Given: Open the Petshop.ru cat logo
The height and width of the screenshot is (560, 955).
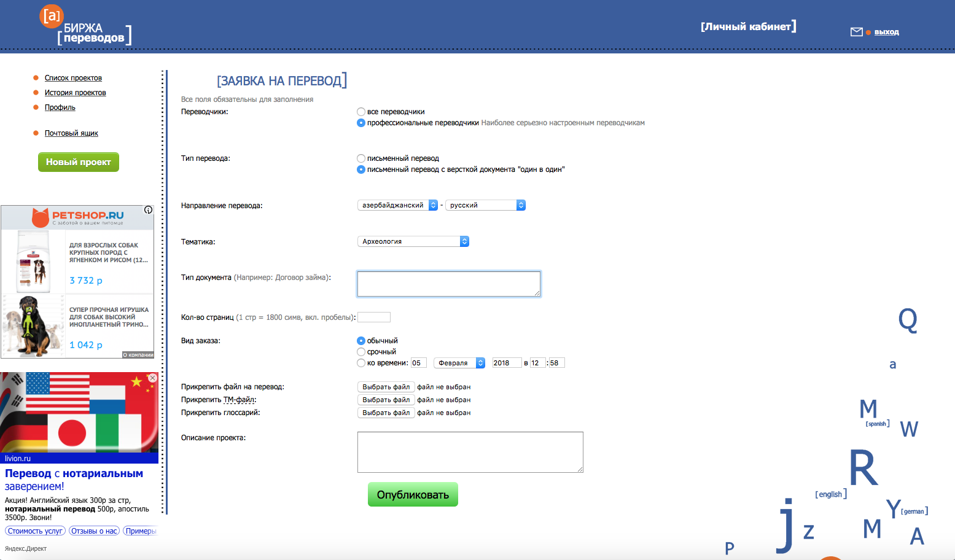Looking at the screenshot, I should (41, 217).
